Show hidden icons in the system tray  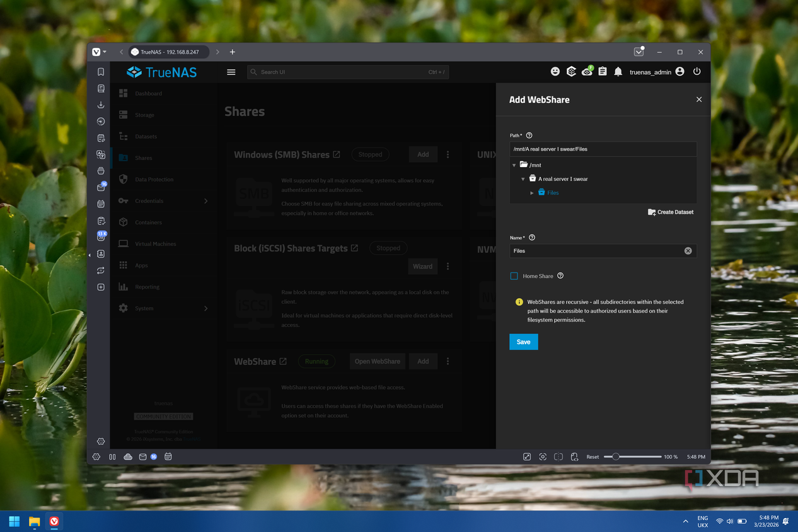pos(685,521)
